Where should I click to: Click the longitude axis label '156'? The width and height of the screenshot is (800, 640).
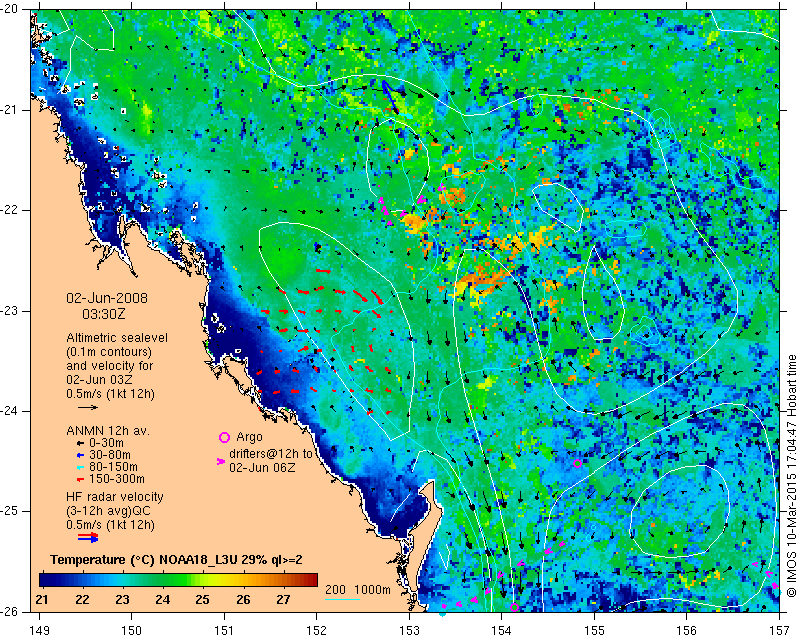tap(687, 631)
